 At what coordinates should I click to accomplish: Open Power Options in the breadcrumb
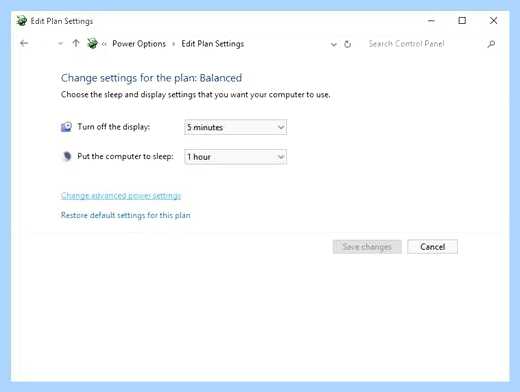coord(139,44)
